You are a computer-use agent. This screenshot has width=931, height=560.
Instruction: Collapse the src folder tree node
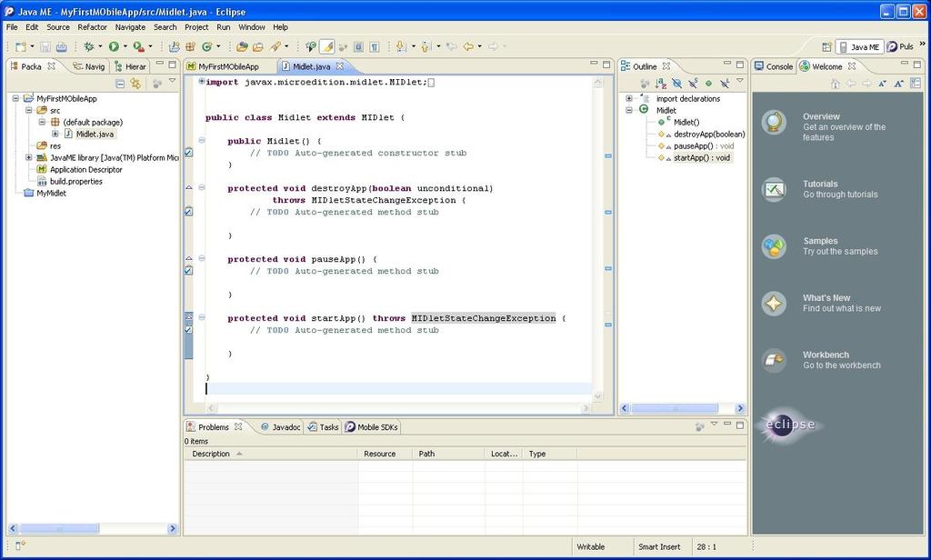[x=28, y=111]
